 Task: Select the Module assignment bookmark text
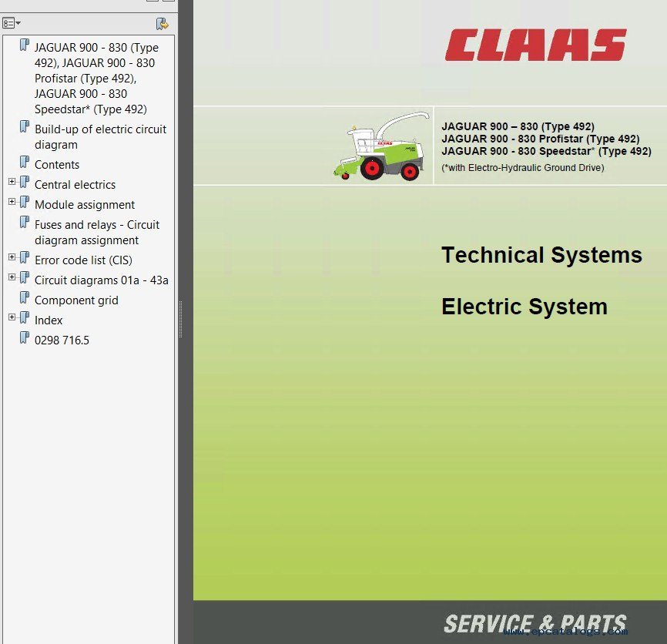[85, 205]
